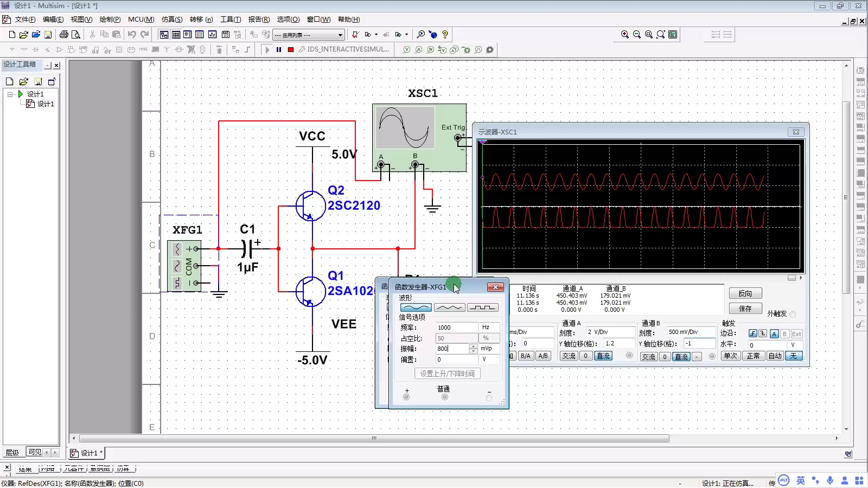
Task: Open the Tools (工具) menu
Action: click(231, 20)
